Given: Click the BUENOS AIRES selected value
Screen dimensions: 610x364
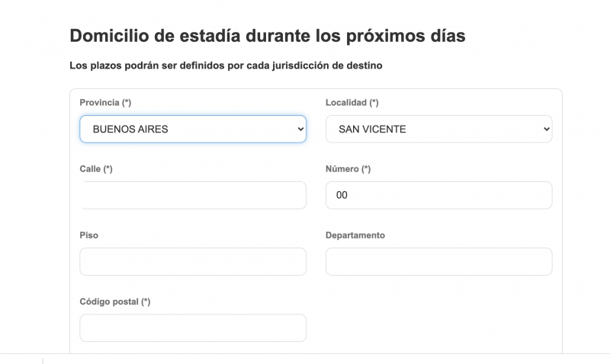Looking at the screenshot, I should point(130,129).
